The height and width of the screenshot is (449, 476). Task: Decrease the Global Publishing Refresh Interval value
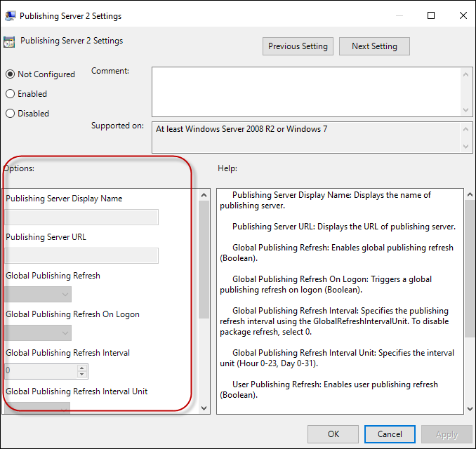pos(82,375)
